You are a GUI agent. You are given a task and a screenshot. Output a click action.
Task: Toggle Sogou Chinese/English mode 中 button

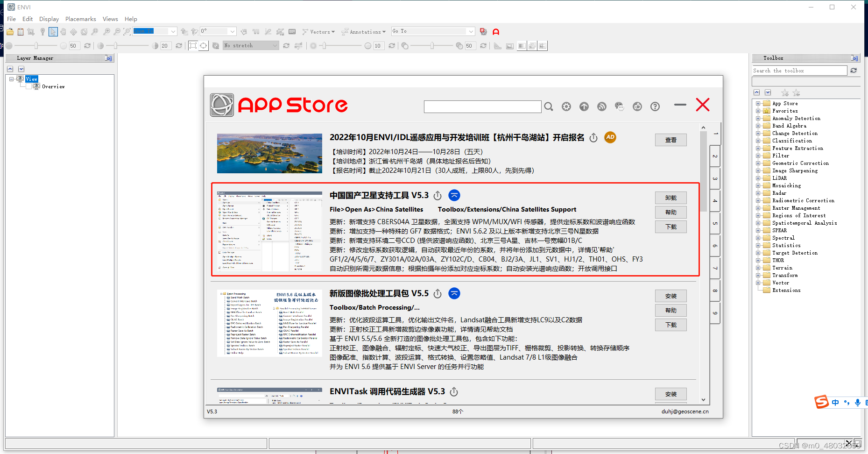click(x=835, y=403)
